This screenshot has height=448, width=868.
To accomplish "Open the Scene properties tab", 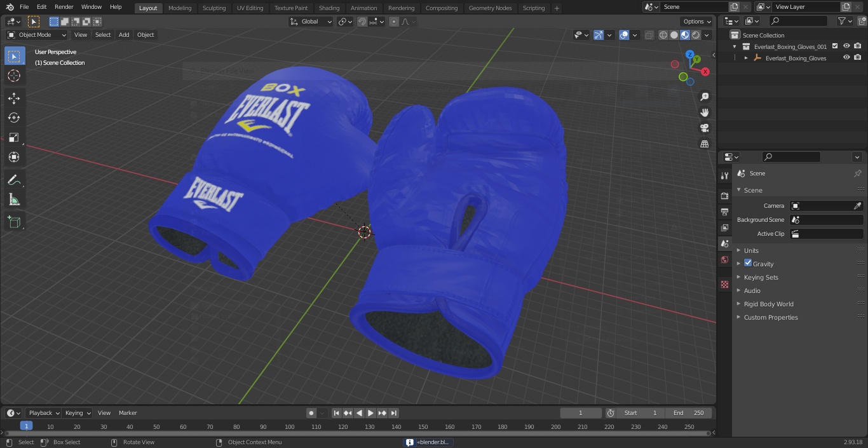I will pos(724,243).
